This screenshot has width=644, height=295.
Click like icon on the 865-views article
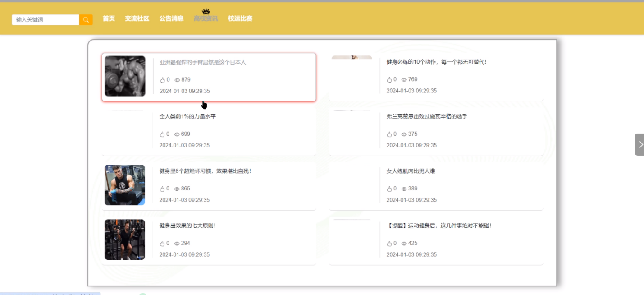pos(163,189)
